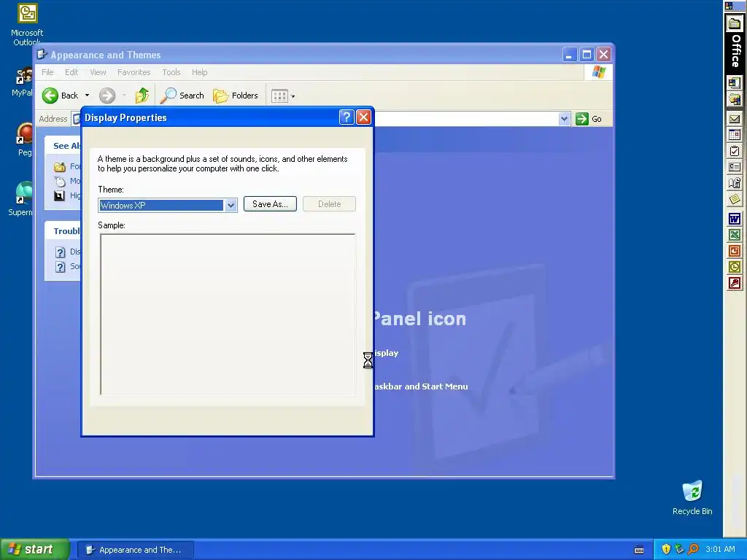
Task: Click the Save As... button
Action: 270,204
